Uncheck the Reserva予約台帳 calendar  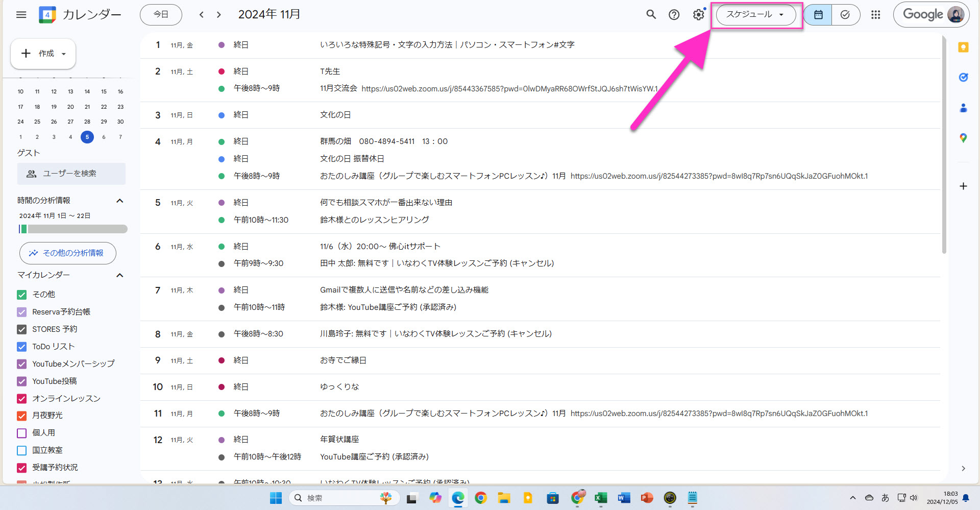click(x=22, y=312)
